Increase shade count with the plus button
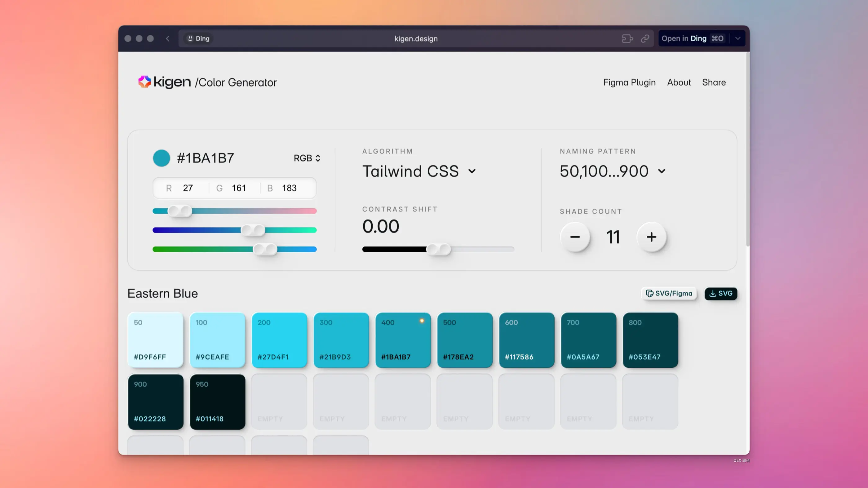 click(x=651, y=237)
